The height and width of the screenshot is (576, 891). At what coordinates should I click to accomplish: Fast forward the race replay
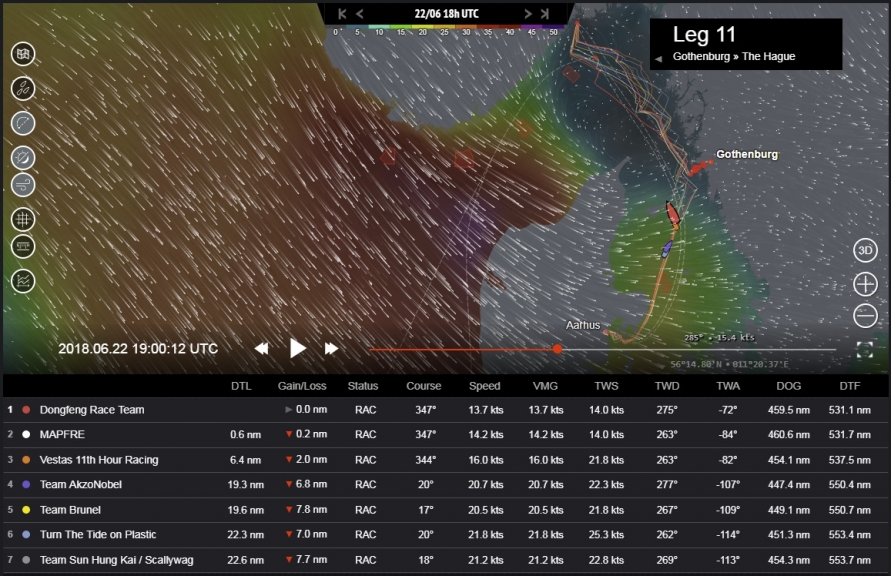[331, 348]
